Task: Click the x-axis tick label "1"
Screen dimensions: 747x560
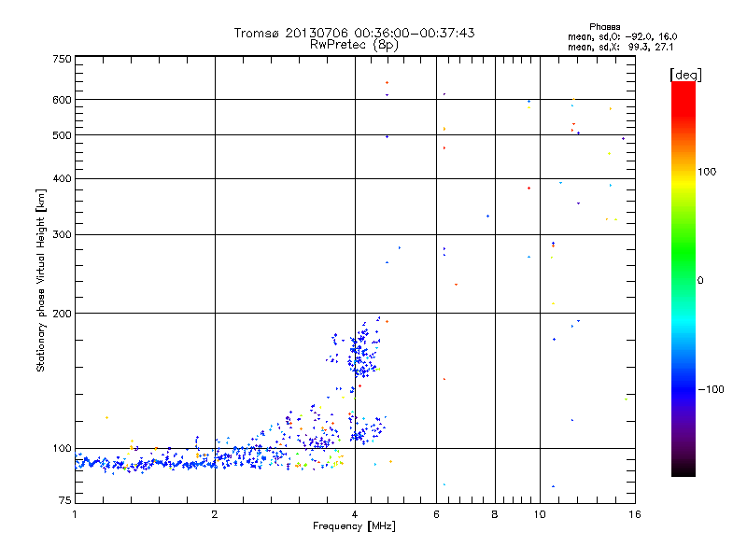Action: coord(75,514)
